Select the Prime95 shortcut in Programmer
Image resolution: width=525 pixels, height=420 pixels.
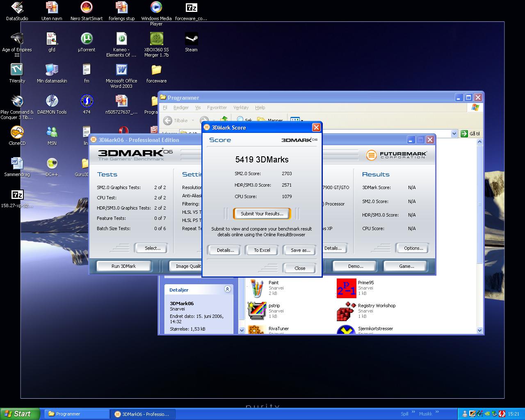coord(356,288)
